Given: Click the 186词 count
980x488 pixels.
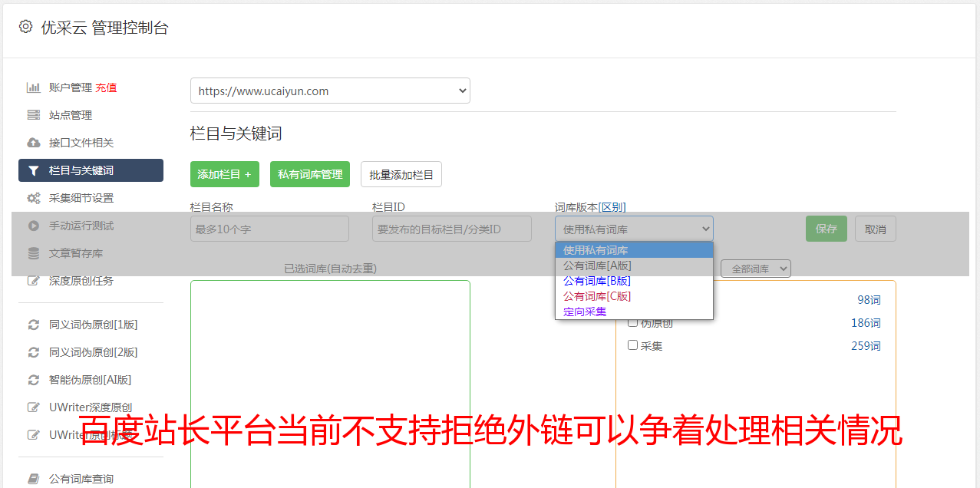Looking at the screenshot, I should click(x=866, y=323).
